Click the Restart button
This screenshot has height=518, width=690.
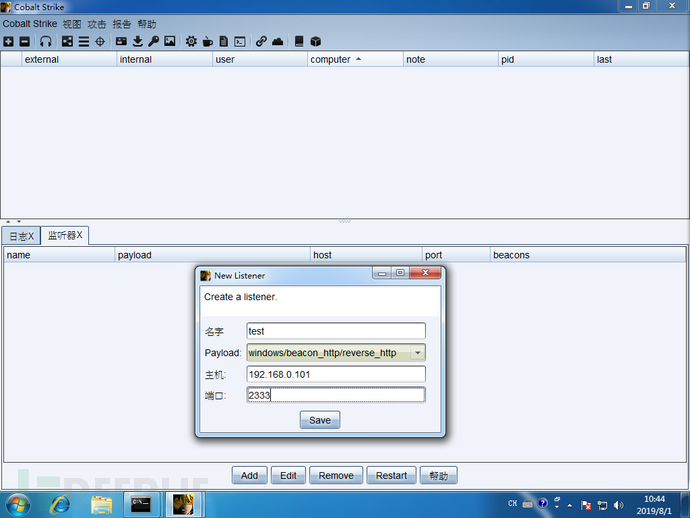coord(391,475)
